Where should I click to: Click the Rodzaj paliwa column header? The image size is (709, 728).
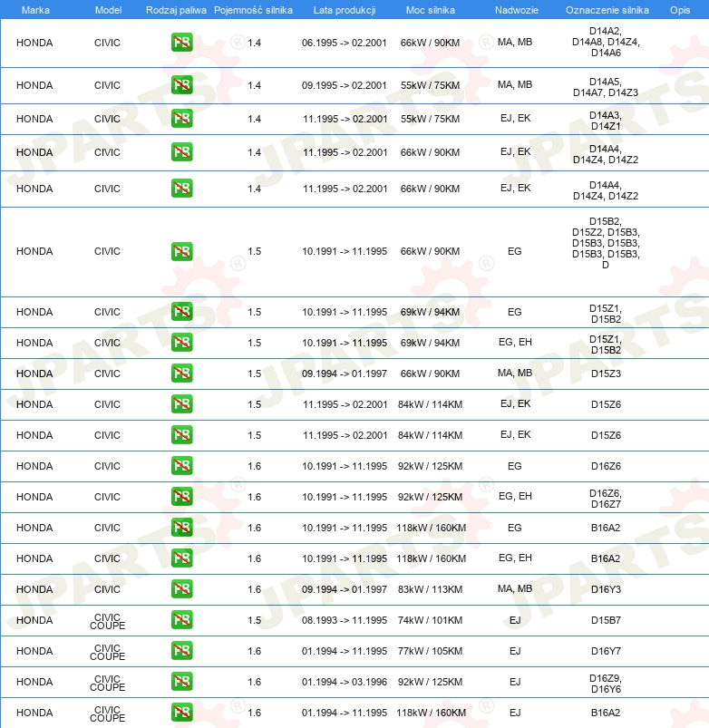click(176, 9)
